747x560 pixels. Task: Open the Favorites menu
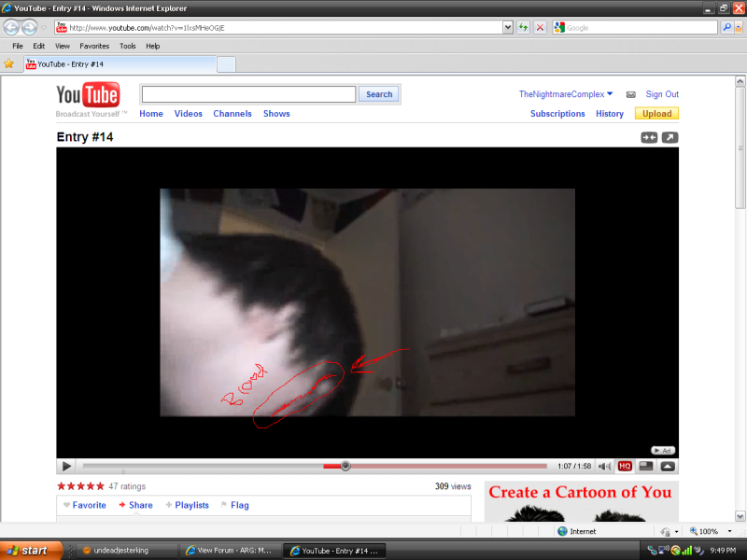(94, 46)
